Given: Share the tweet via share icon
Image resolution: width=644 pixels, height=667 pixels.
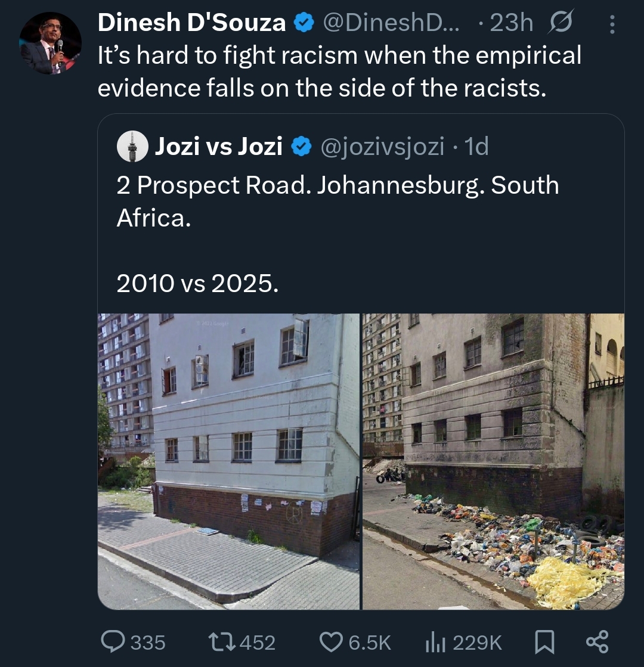Looking at the screenshot, I should [596, 642].
